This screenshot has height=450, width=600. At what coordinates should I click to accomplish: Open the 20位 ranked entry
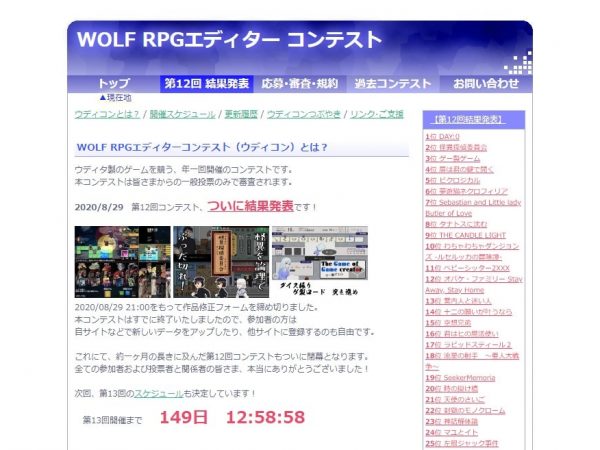[x=452, y=389]
